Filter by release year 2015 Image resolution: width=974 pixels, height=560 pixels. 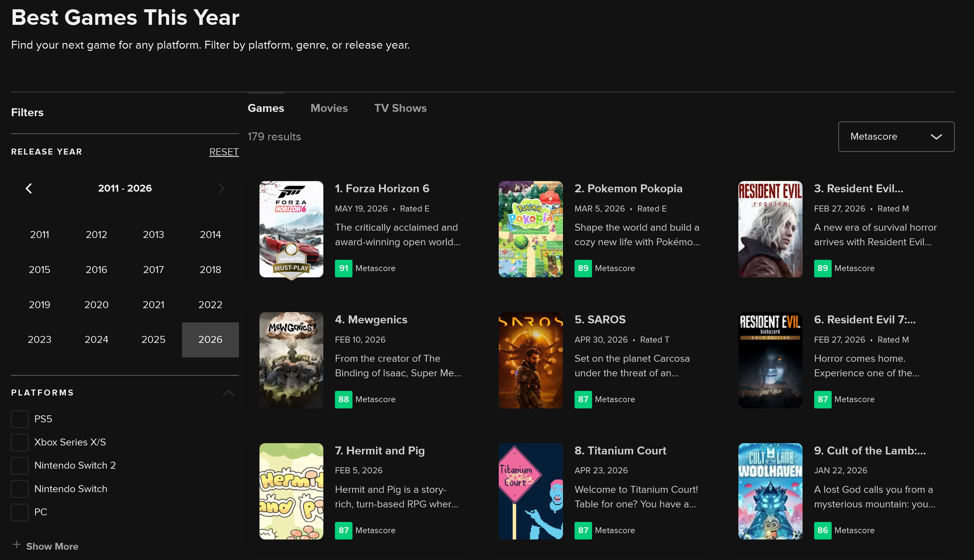coord(40,270)
